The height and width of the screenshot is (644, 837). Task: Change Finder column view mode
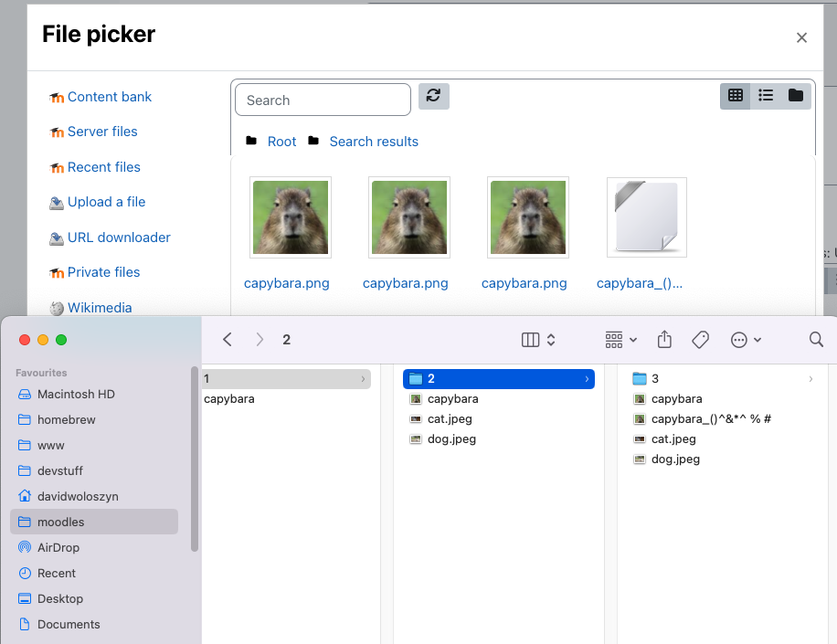coord(530,340)
